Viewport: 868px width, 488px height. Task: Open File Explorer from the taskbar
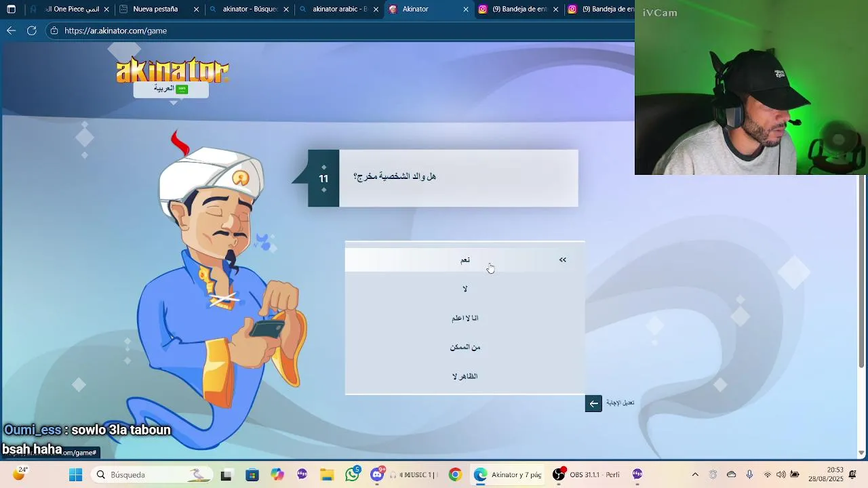click(x=327, y=474)
